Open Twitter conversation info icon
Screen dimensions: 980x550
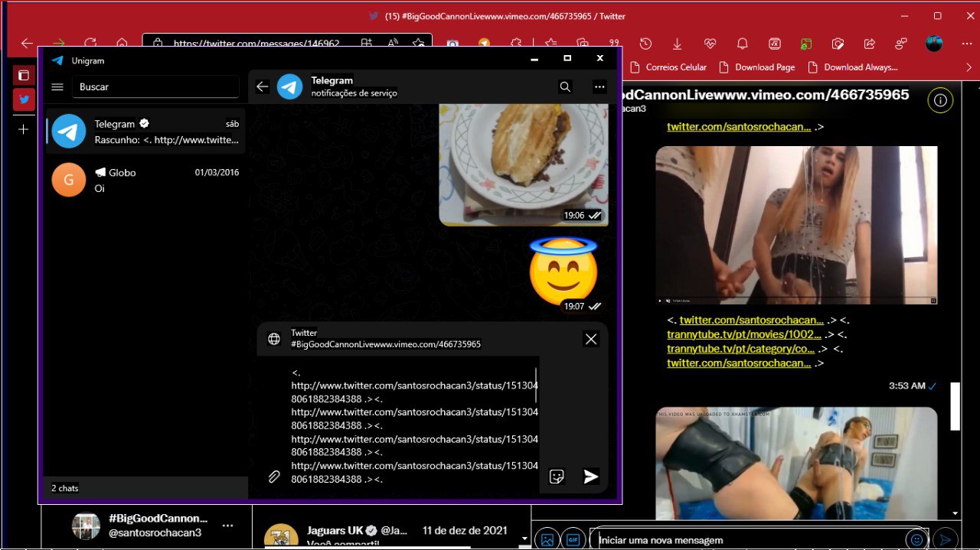point(940,100)
